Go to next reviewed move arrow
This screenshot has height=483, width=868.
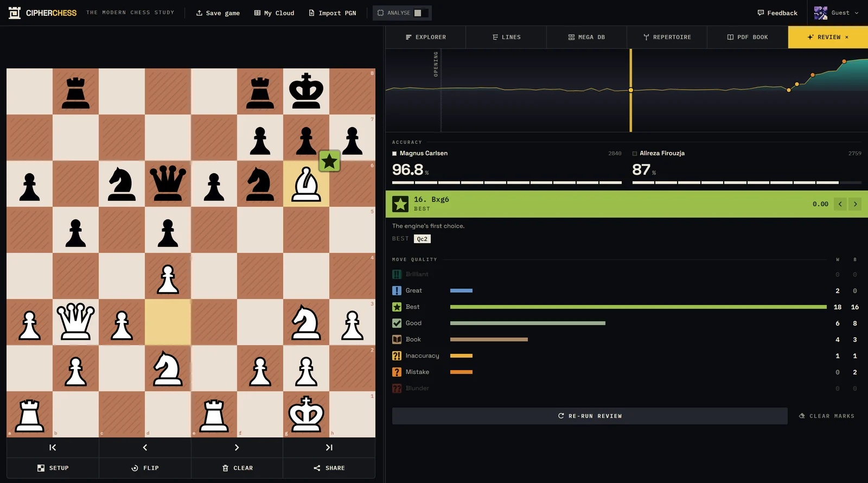pos(856,204)
